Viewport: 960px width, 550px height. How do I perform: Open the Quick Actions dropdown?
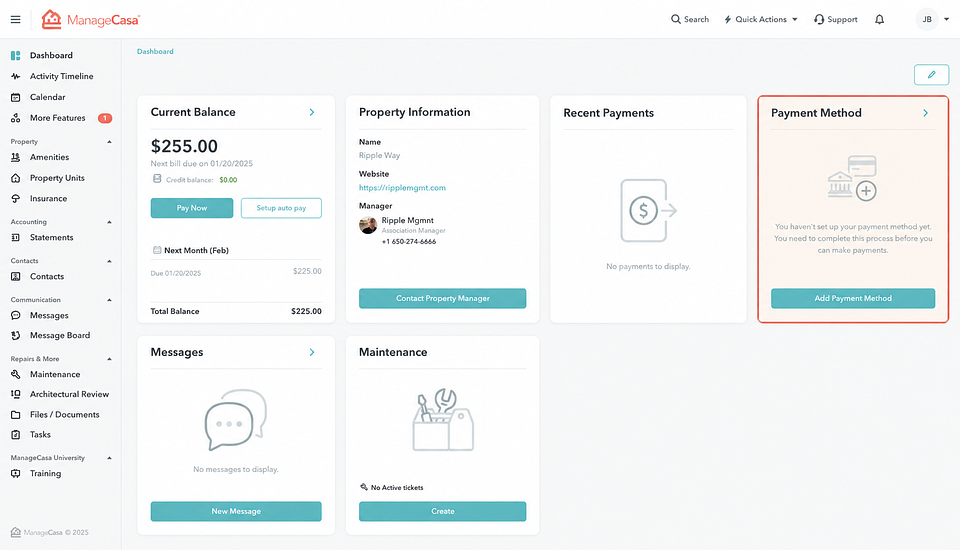point(761,19)
